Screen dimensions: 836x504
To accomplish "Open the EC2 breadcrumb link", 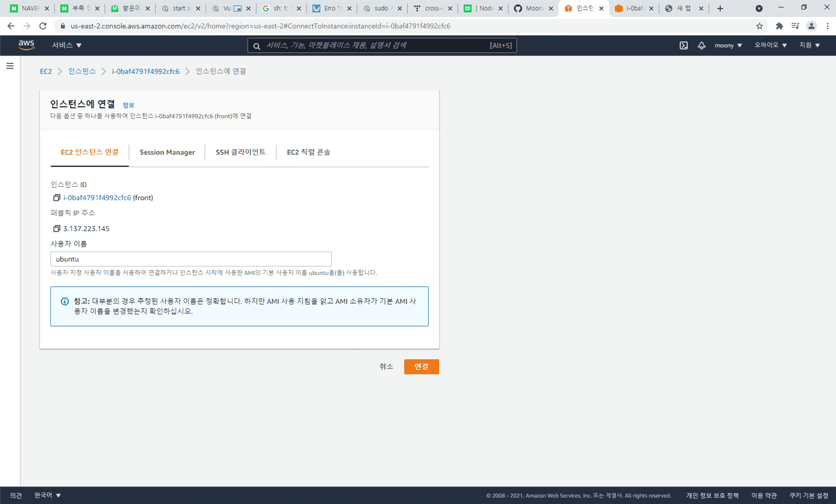I will tap(46, 71).
